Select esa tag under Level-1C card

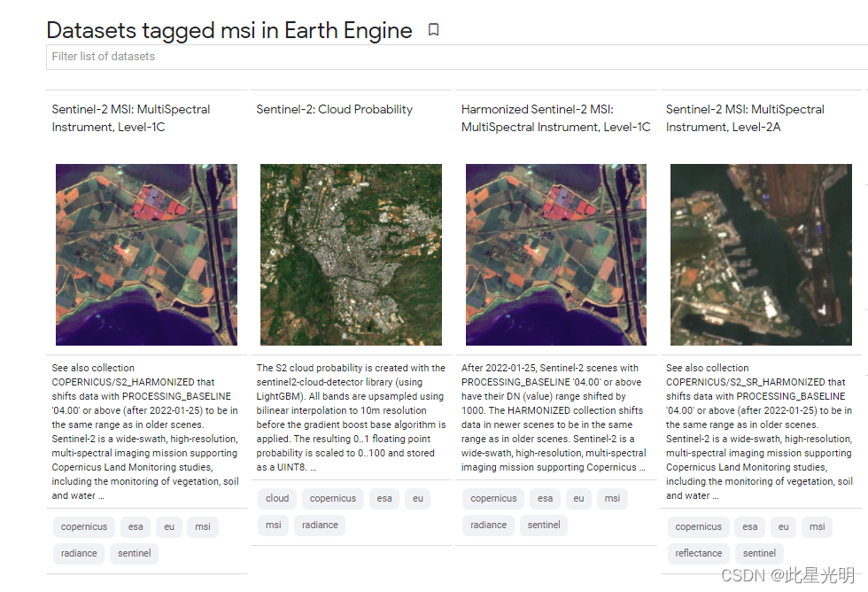[136, 526]
